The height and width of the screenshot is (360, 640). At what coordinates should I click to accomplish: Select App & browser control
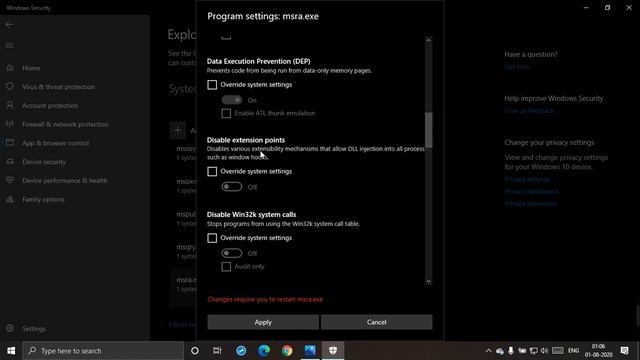point(56,143)
